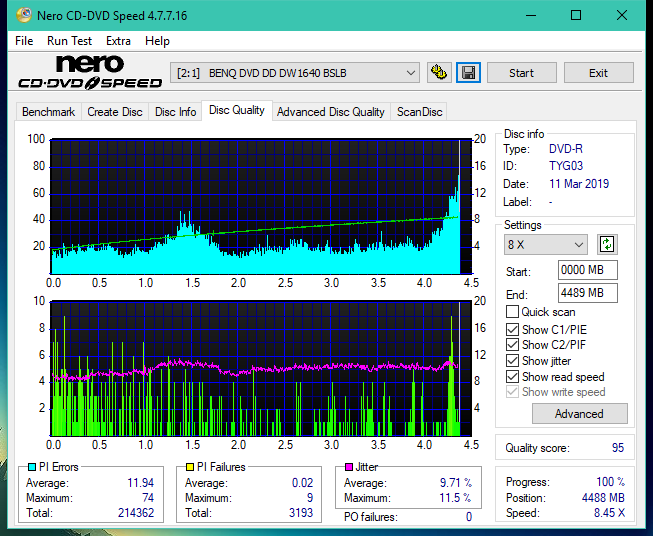The width and height of the screenshot is (653, 536).
Task: Open the BENQ DVD DD DW1640 drive dropdown
Action: pos(294,73)
